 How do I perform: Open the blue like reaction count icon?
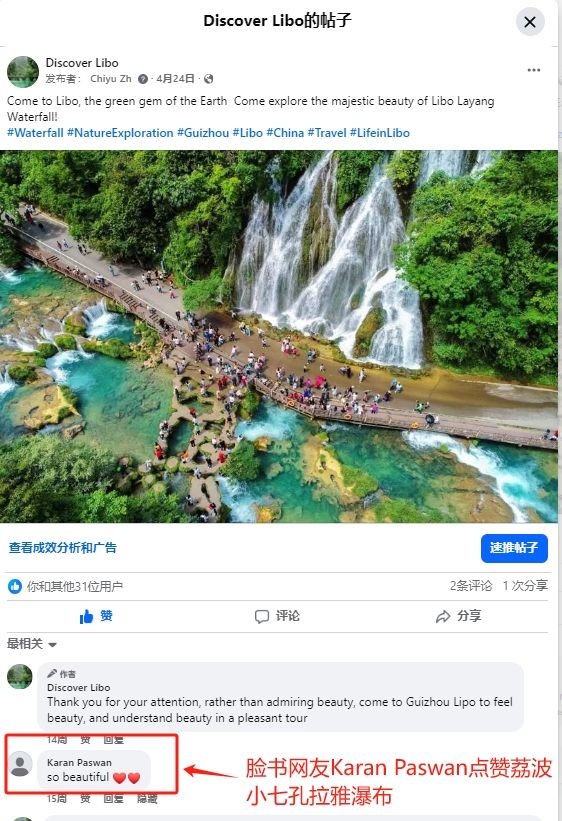[x=15, y=586]
